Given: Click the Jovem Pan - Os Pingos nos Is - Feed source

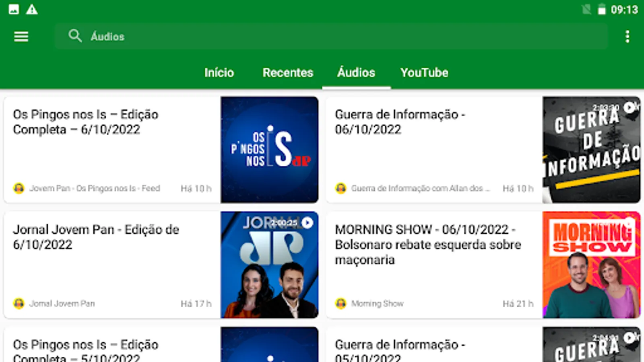Looking at the screenshot, I should [x=95, y=188].
